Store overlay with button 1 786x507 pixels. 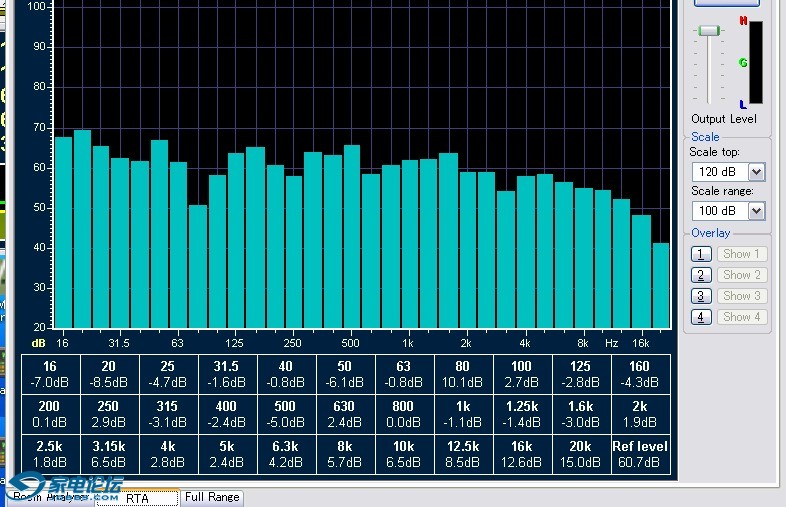point(702,254)
